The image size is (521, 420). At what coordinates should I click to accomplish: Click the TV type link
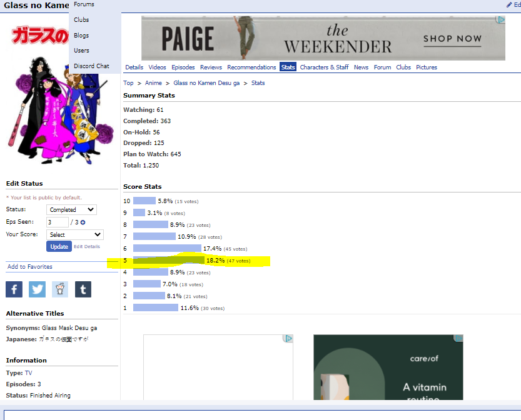click(29, 373)
